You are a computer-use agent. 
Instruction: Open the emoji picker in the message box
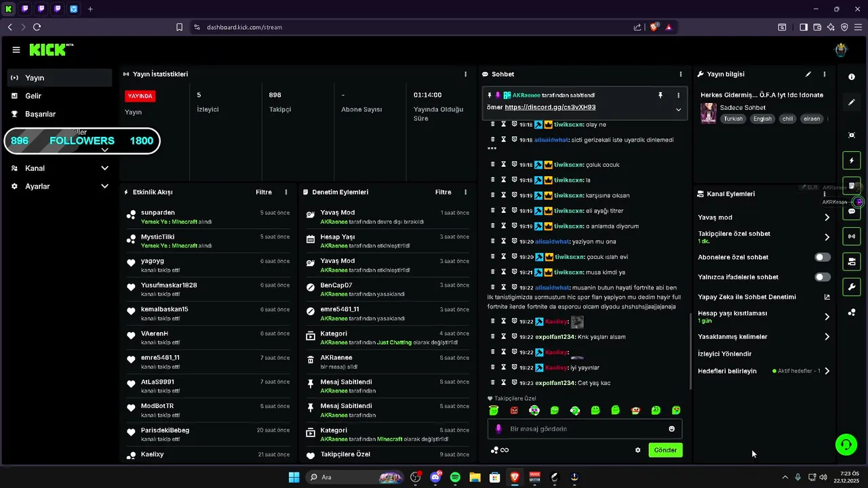tap(672, 429)
